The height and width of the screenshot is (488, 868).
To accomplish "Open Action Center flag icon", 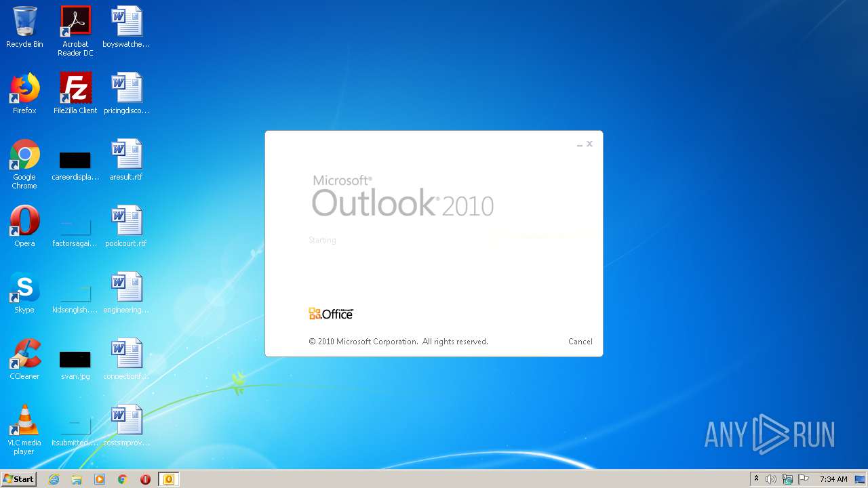I will point(804,479).
